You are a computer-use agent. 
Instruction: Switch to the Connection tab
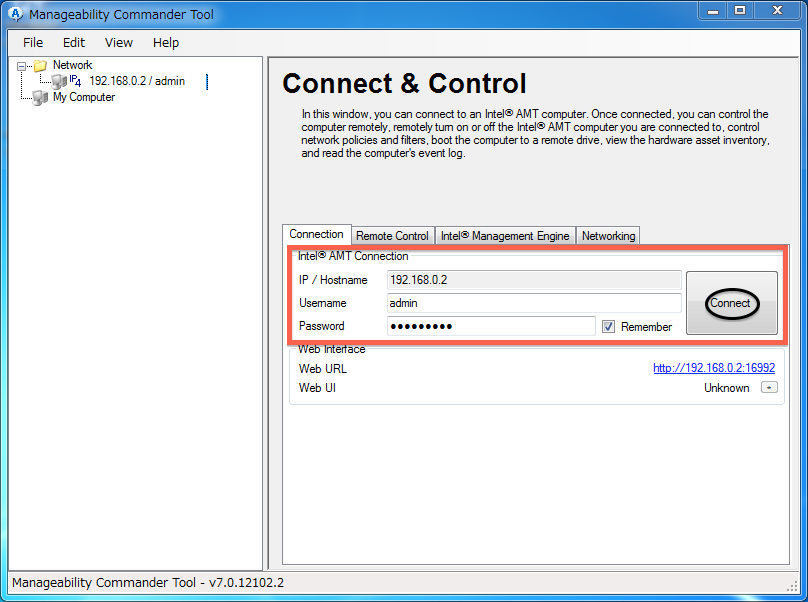point(316,234)
